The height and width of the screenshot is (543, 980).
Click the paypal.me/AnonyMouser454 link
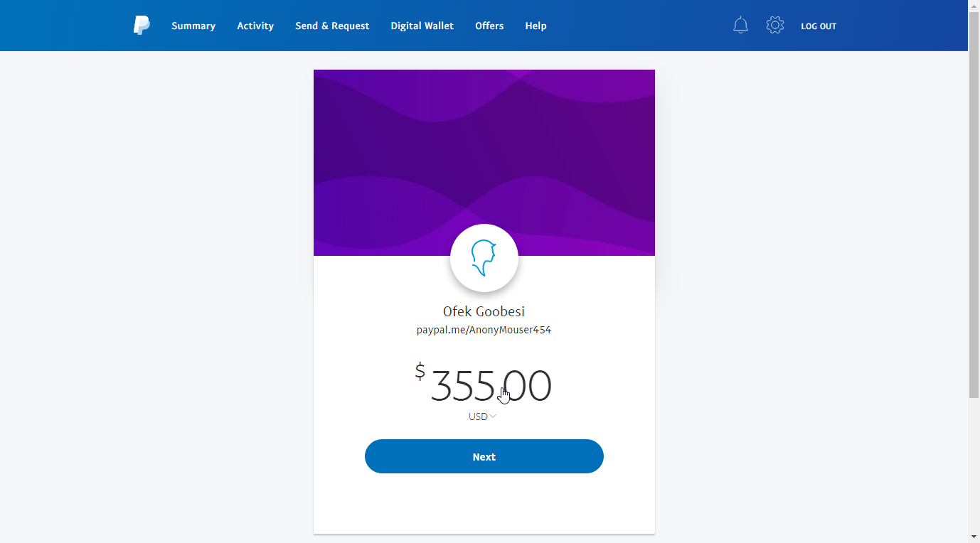(x=484, y=330)
